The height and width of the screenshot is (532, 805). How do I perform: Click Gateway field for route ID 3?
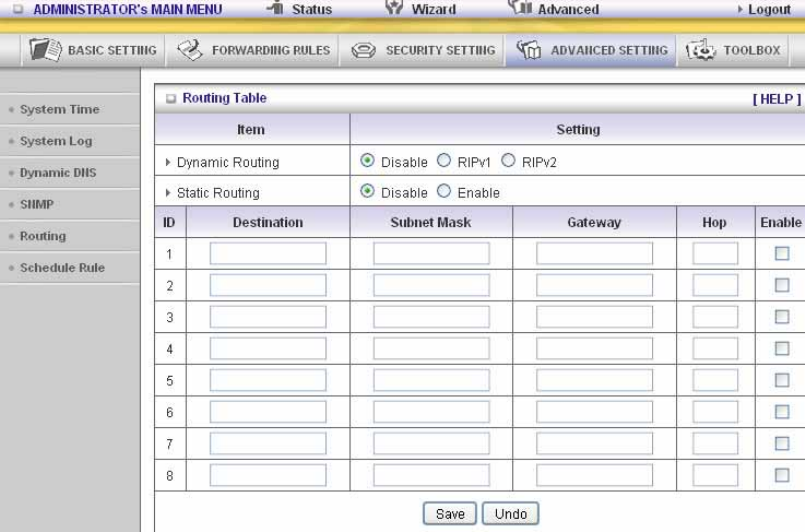(x=595, y=317)
